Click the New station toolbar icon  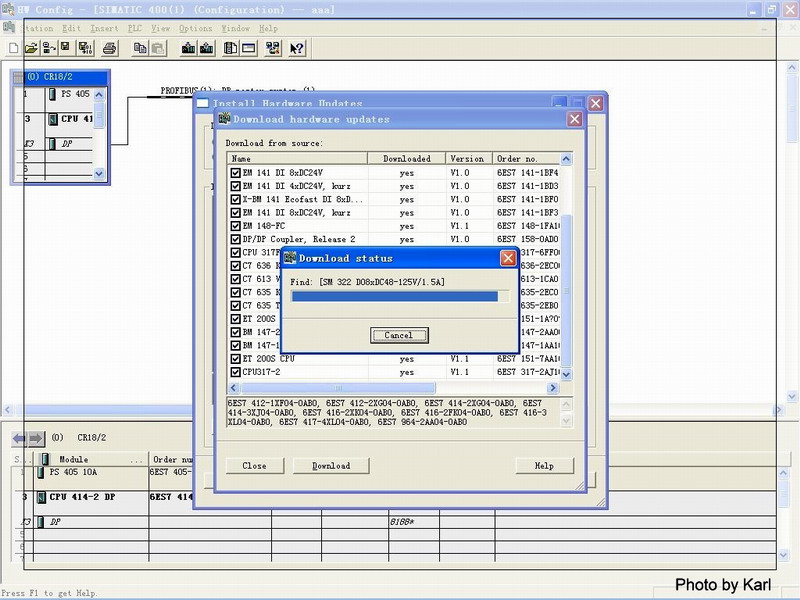point(14,48)
